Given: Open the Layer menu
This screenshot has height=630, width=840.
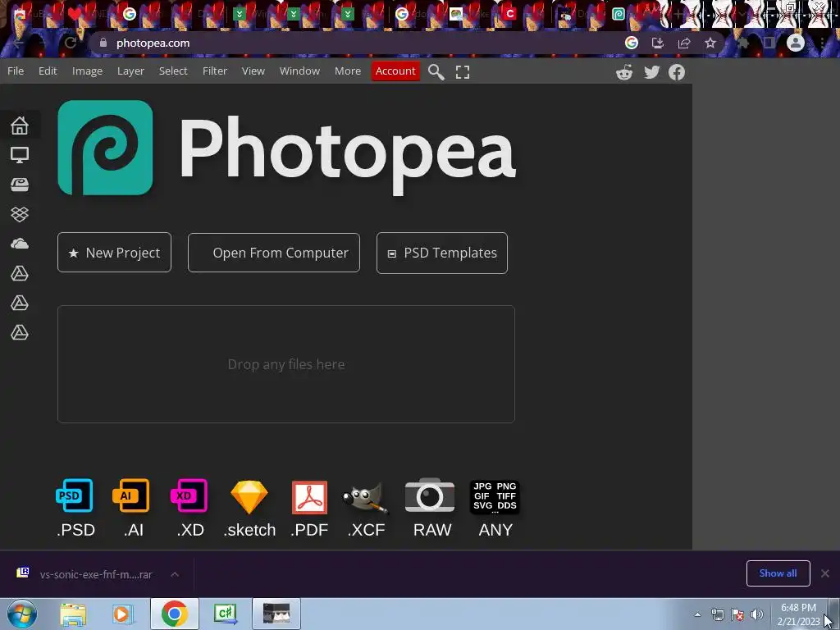Looking at the screenshot, I should 130,71.
